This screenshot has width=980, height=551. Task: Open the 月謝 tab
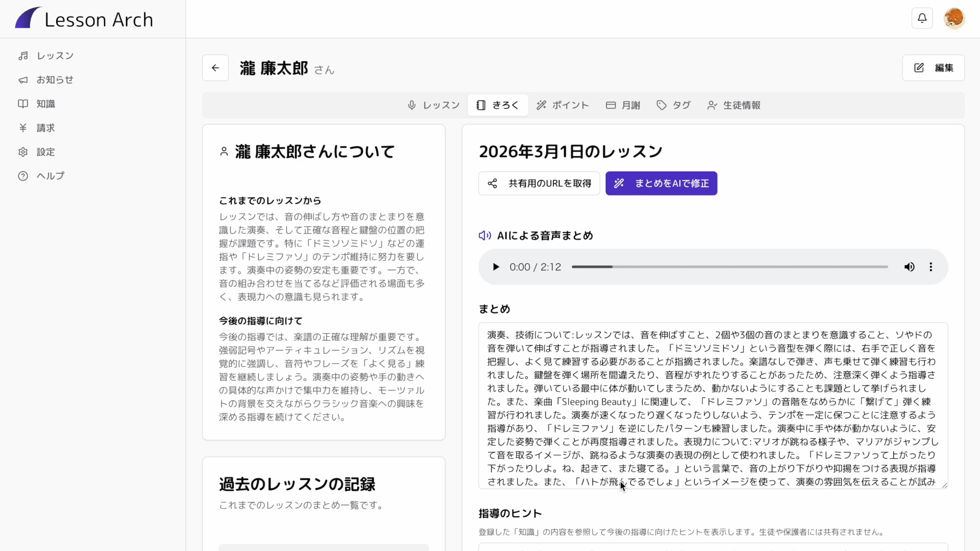(x=623, y=105)
